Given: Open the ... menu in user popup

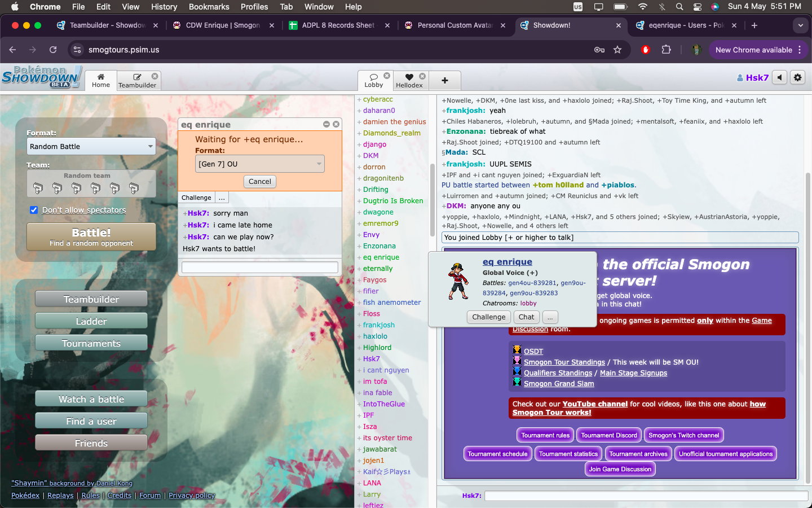Looking at the screenshot, I should 550,317.
